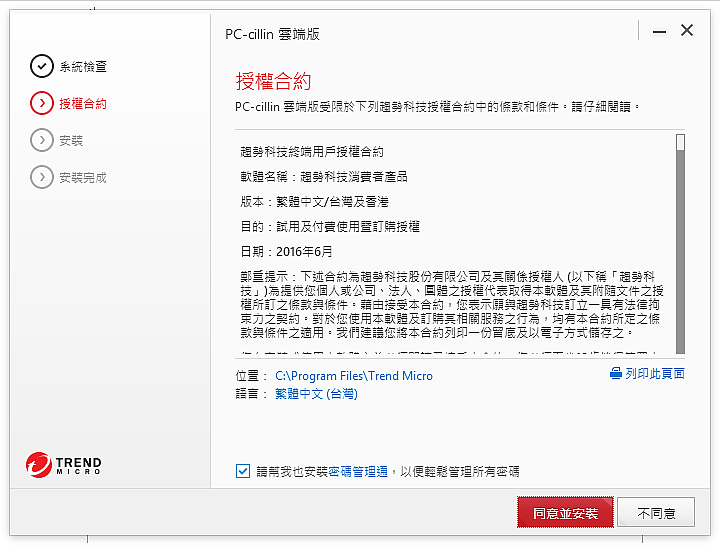Screen dimensions: 720x553
Task: Select the 系統檢查 step label
Action: click(x=83, y=67)
